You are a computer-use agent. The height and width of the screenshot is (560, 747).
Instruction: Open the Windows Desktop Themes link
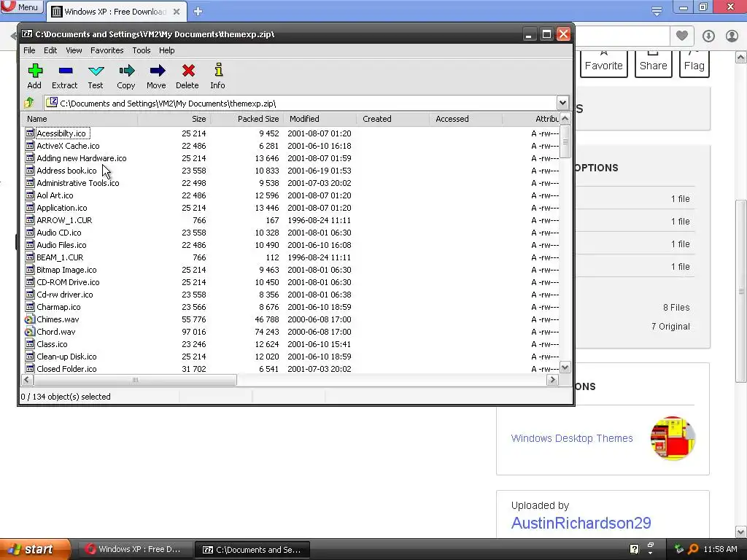572,438
